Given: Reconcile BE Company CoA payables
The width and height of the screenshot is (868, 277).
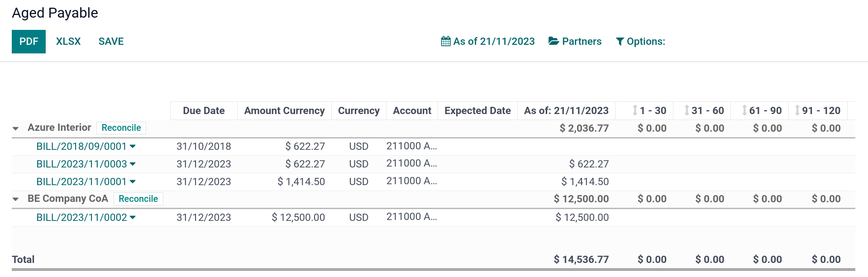Looking at the screenshot, I should (x=138, y=199).
